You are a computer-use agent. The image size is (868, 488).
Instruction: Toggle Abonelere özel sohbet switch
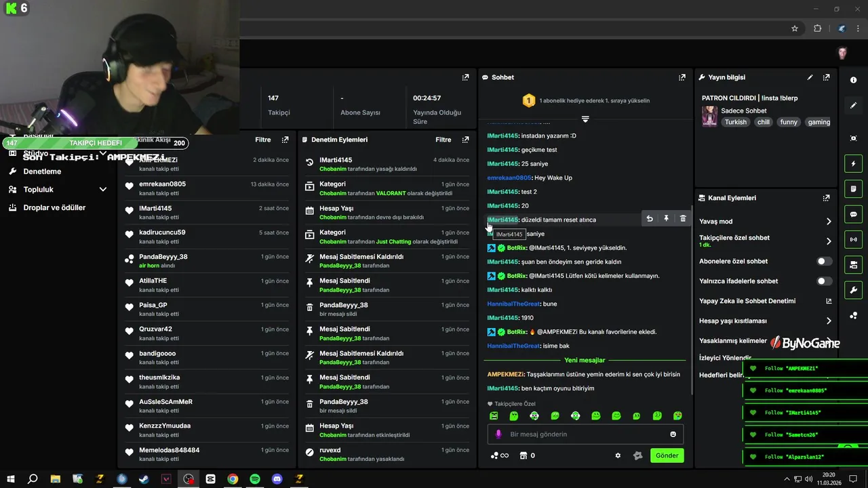point(824,261)
